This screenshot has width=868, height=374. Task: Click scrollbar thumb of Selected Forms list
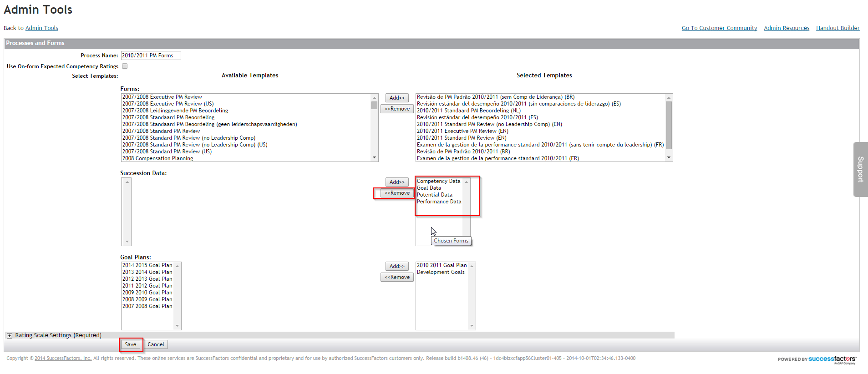(669, 125)
